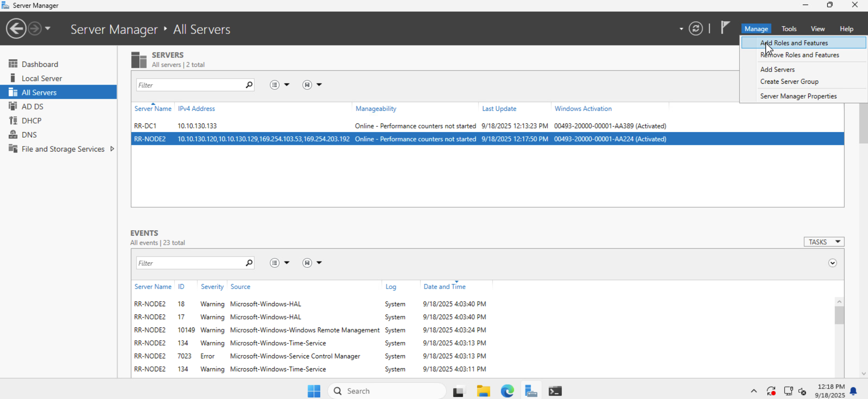Click the Dashboard sidebar icon
Screen dimensions: 868x399
13,64
